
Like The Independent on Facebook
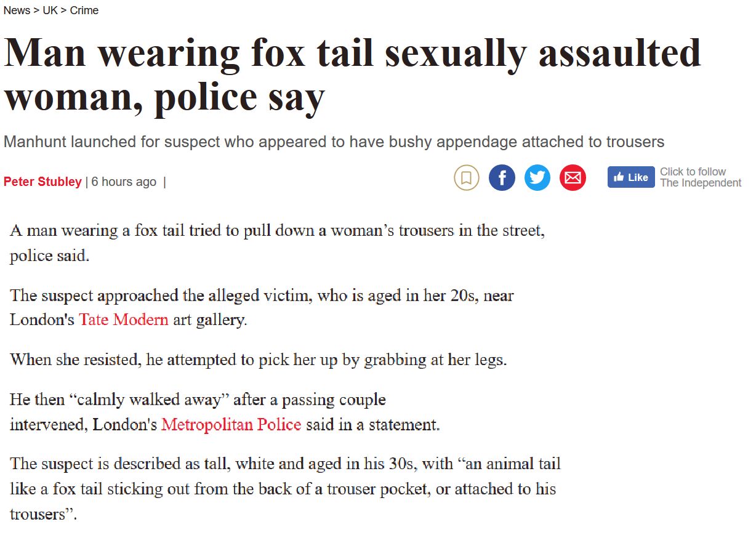630,177
